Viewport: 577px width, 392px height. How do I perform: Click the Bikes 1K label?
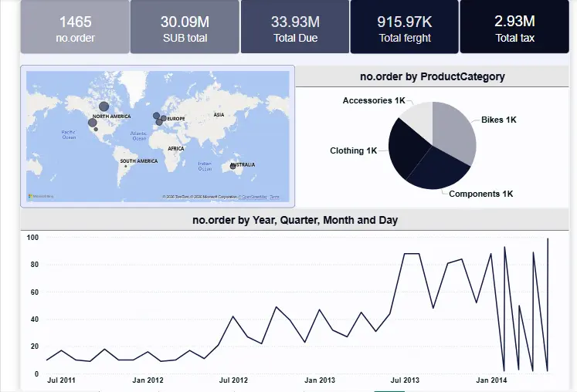(x=499, y=120)
